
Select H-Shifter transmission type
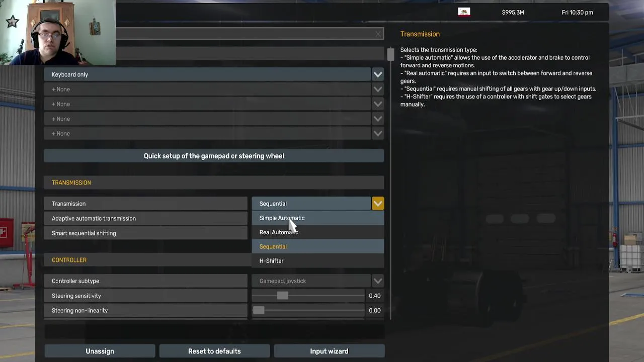coord(317,261)
